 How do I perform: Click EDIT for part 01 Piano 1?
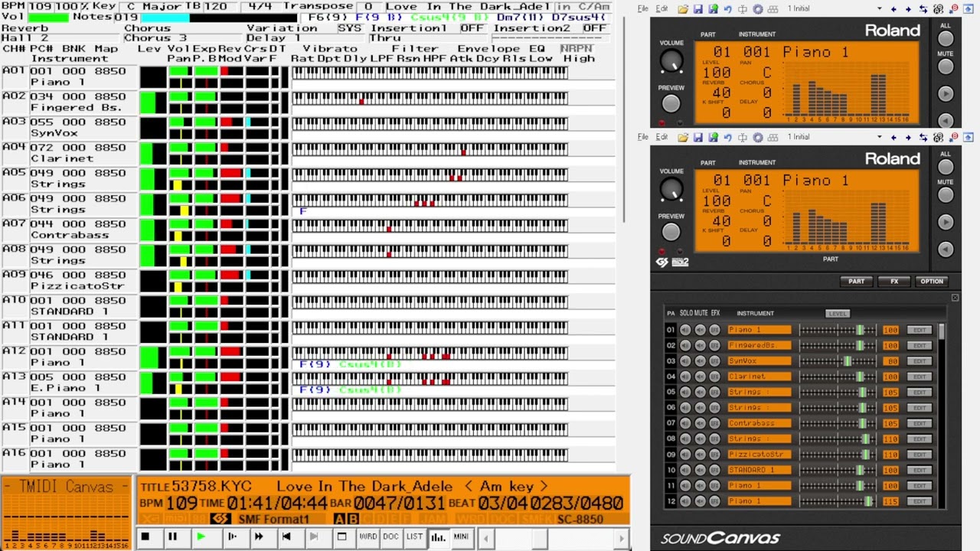click(x=919, y=330)
